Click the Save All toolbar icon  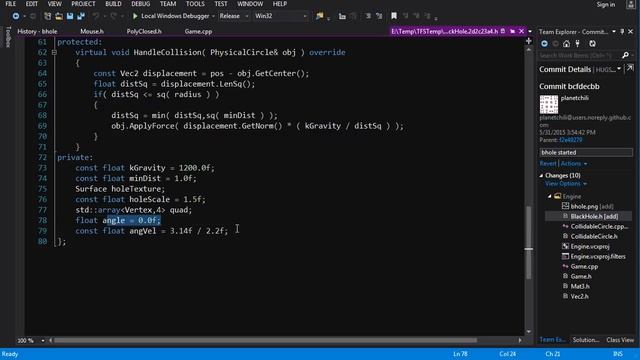point(81,16)
